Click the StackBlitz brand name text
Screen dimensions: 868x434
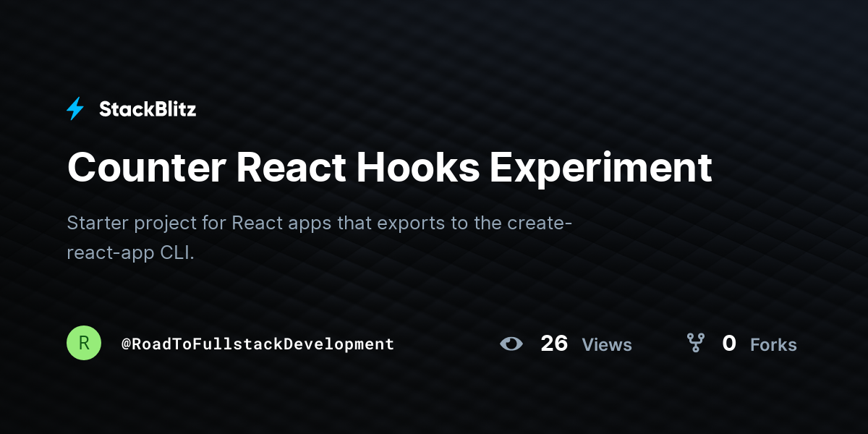click(148, 109)
